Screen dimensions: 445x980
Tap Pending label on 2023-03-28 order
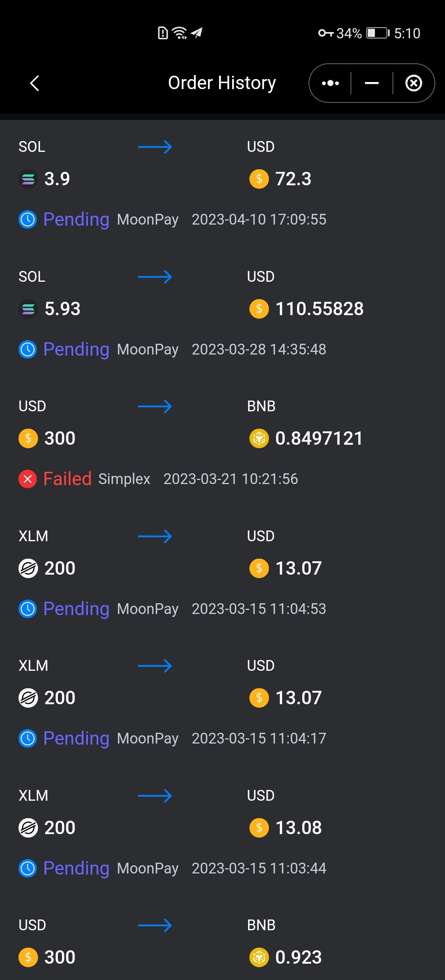pyautogui.click(x=76, y=349)
